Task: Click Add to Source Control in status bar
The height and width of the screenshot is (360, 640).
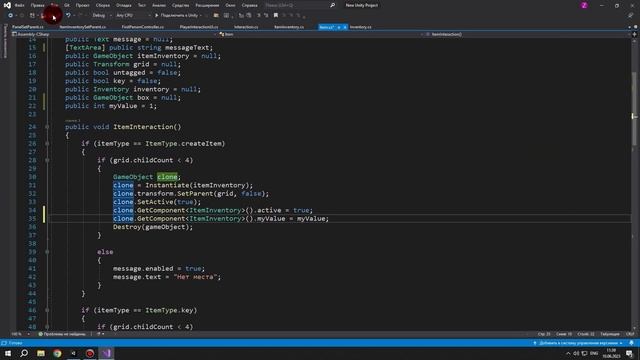Action: [x=579, y=343]
